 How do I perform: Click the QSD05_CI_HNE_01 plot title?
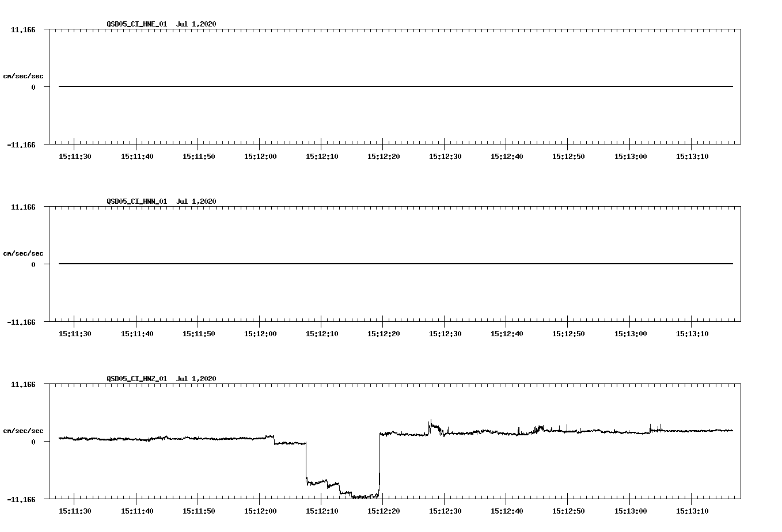pyautogui.click(x=161, y=24)
